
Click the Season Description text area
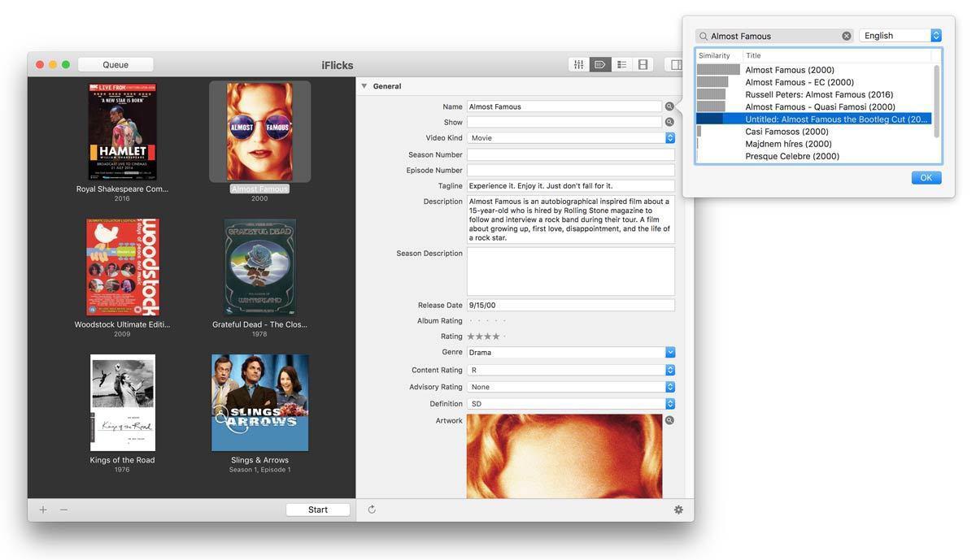click(571, 271)
